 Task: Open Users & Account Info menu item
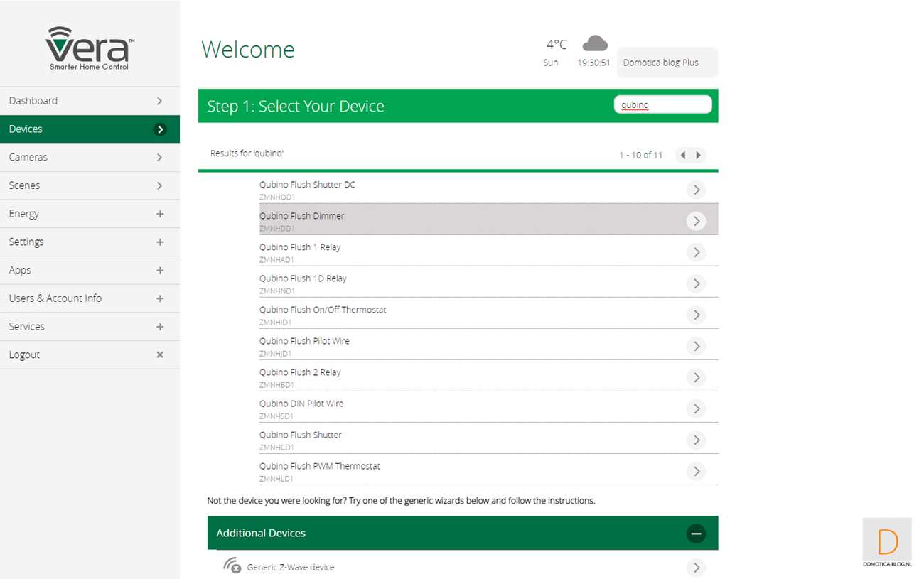90,298
